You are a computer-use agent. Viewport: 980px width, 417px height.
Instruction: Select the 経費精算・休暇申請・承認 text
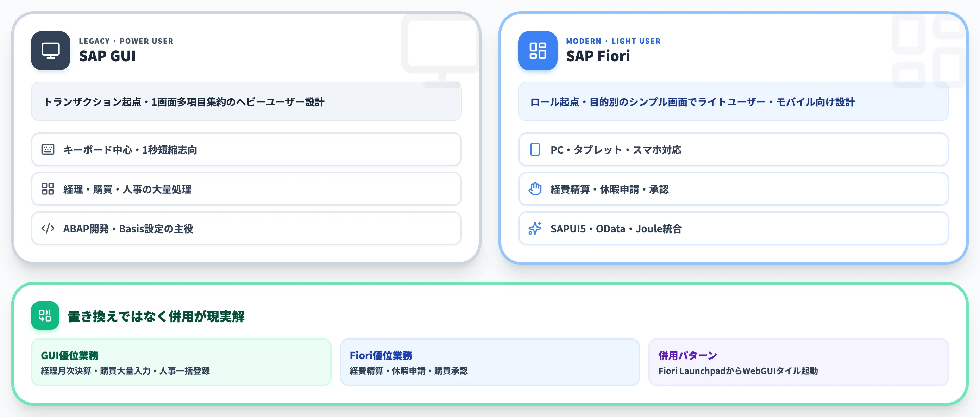click(x=609, y=189)
